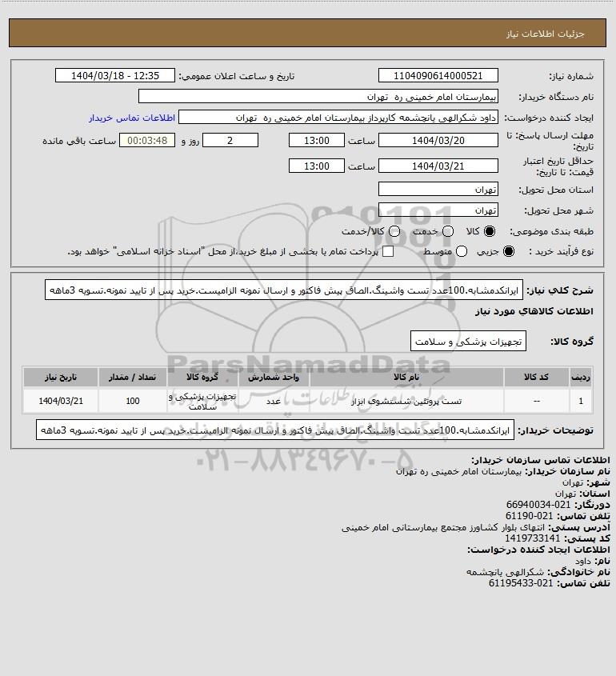Viewport: 616px width, 676px height.
Task: Click the fax number 66940034-021
Action: pyautogui.click(x=538, y=505)
